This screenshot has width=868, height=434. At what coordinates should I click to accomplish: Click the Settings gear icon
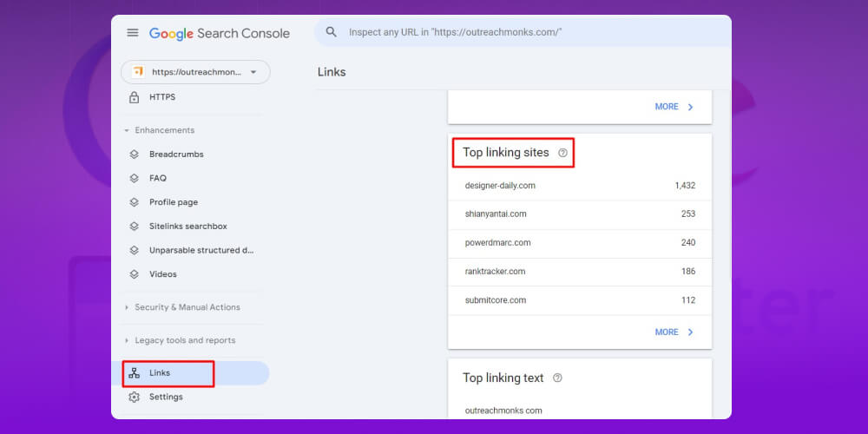point(134,397)
